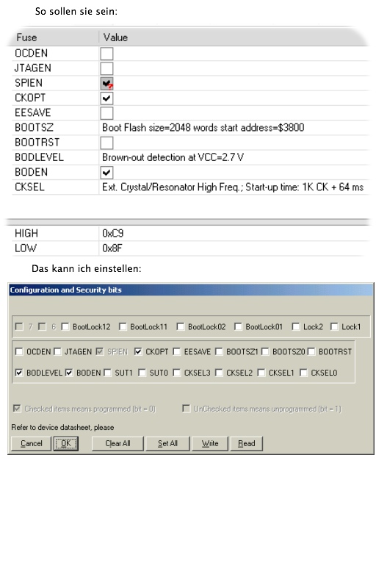
Task: Check EESAVE in Configuration dialog
Action: [x=177, y=351]
